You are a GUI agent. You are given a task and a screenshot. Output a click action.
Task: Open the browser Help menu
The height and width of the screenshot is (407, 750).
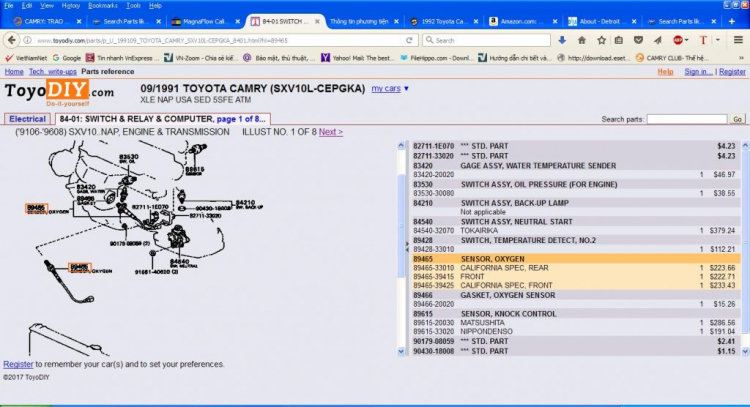(x=155, y=6)
